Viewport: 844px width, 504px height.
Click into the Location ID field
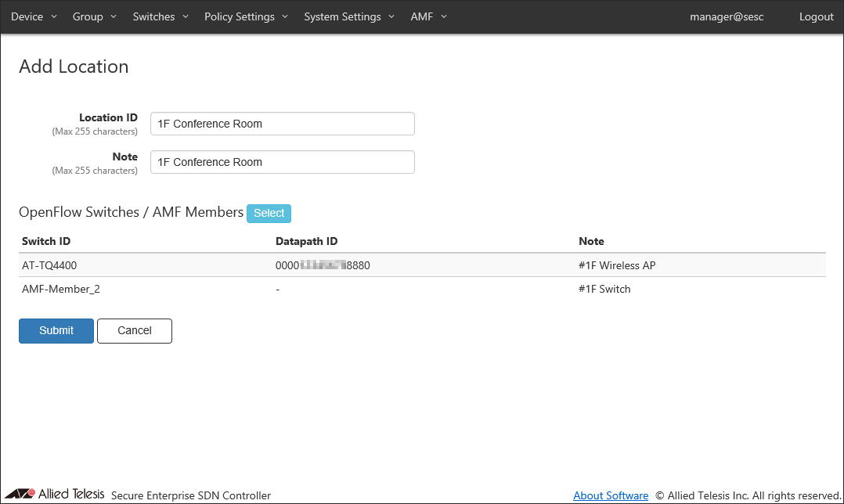tap(282, 124)
